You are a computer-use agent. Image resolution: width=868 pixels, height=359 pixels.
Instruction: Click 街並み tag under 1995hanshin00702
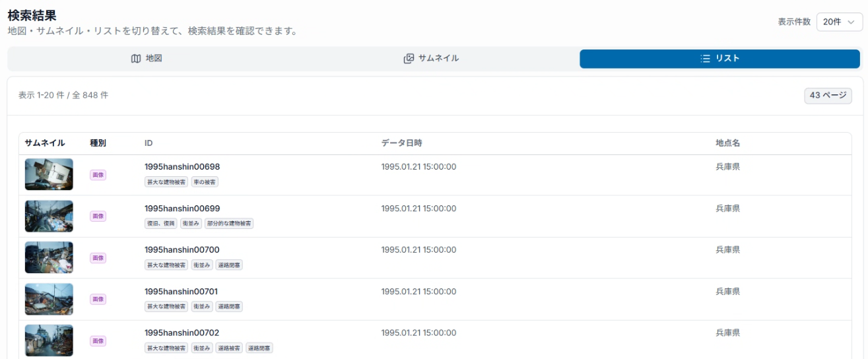pos(202,348)
